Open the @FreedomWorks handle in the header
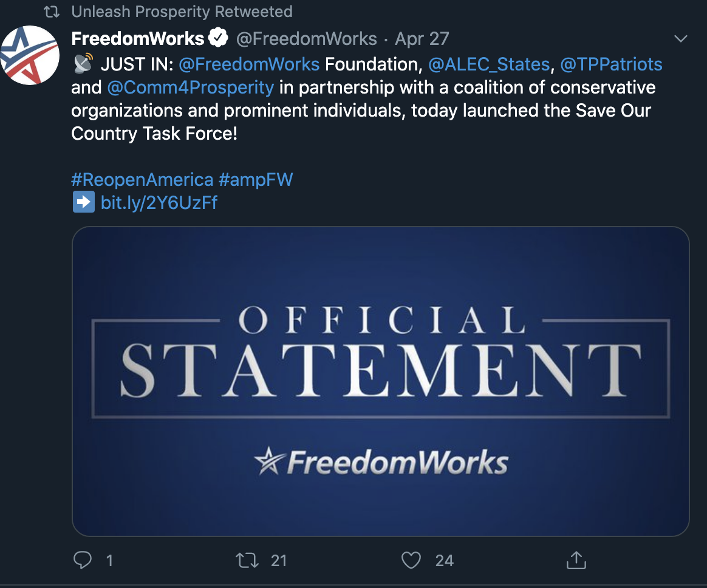Image resolution: width=707 pixels, height=588 pixels. (307, 39)
